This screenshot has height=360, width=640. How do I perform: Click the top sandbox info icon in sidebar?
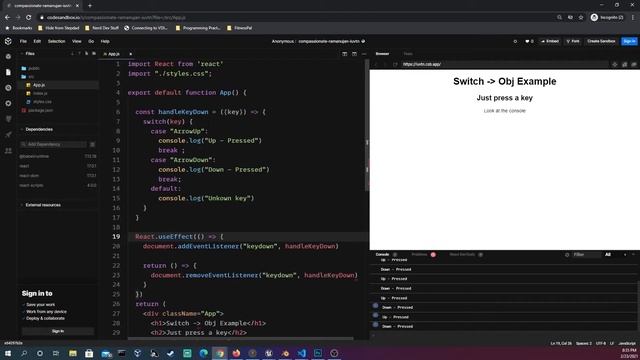[x=8, y=56]
